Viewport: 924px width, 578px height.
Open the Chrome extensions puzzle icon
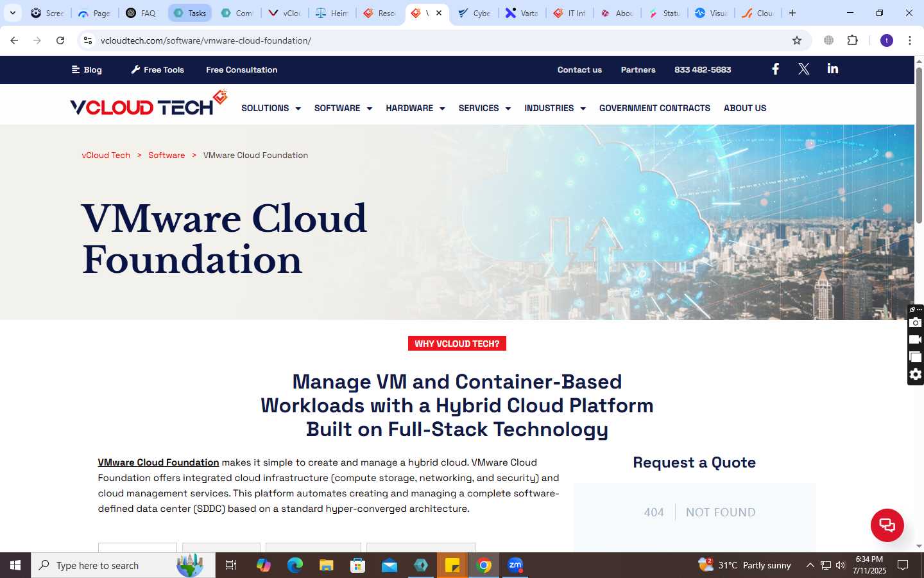point(852,40)
